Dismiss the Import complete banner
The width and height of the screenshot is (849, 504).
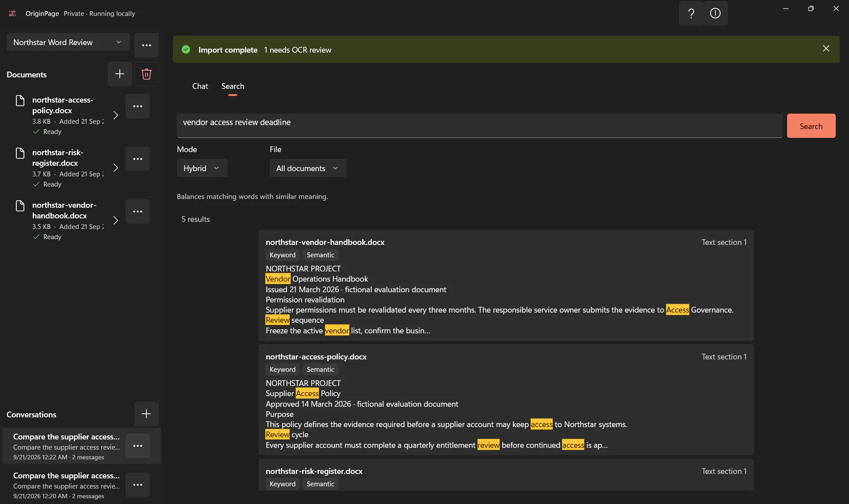pos(826,49)
